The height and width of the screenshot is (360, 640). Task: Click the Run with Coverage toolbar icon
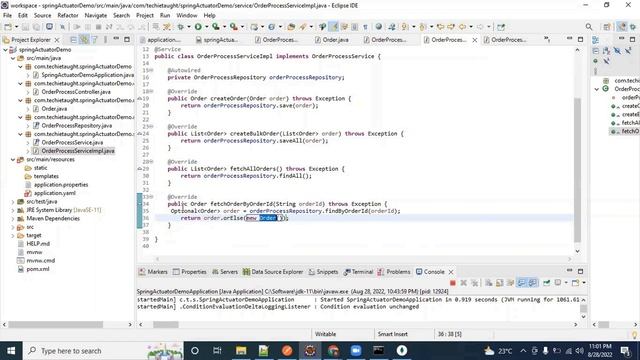pyautogui.click(x=216, y=27)
